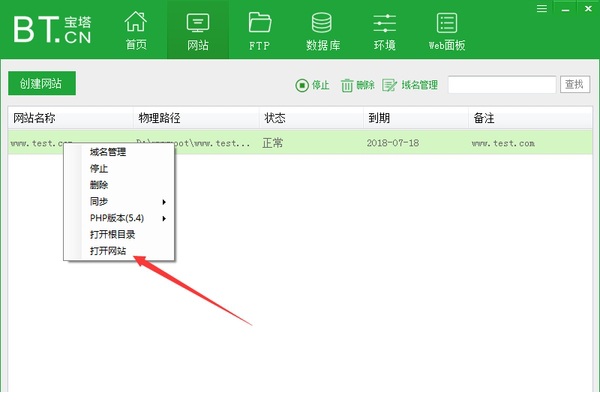The height and width of the screenshot is (407, 600).
Task: Click the 停止 stop icon in toolbar
Action: 302,86
